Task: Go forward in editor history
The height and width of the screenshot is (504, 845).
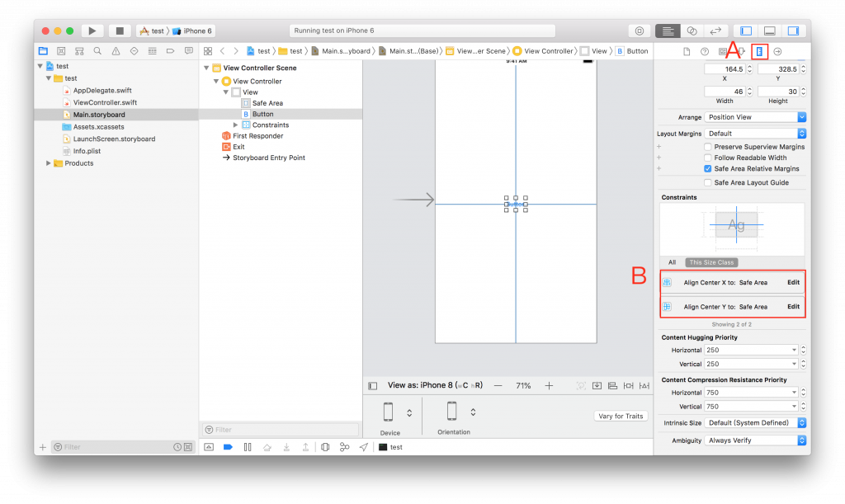Action: [235, 51]
